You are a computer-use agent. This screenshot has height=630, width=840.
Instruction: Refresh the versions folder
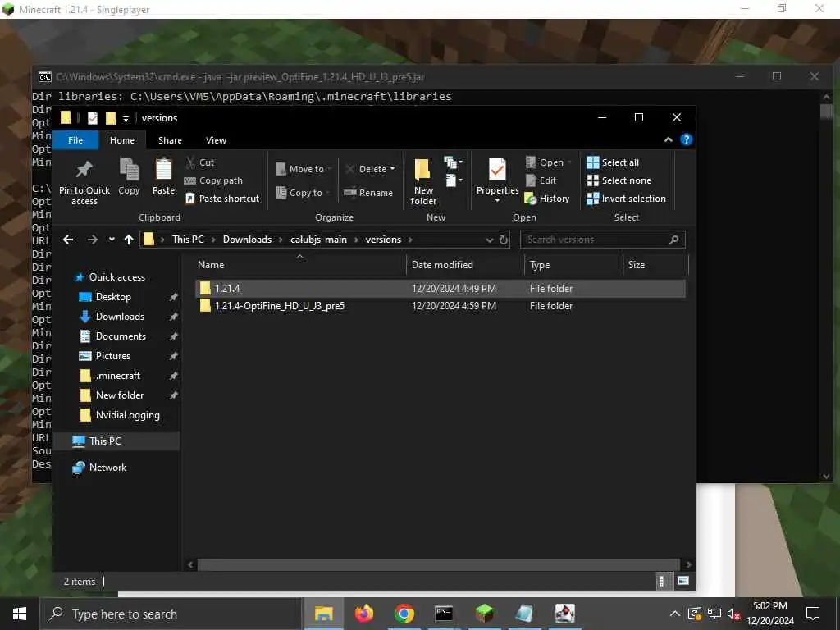click(x=504, y=240)
